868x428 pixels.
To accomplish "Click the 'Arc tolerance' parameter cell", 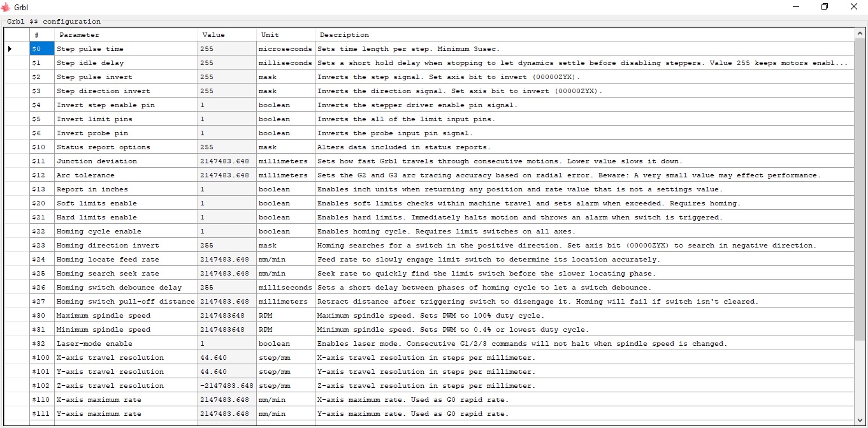I will [126, 175].
